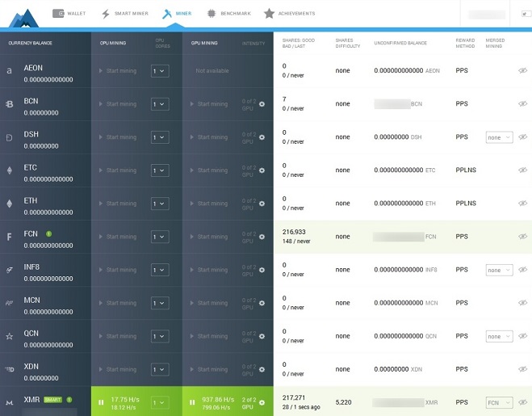Start CPU mining for ETC

118,170
